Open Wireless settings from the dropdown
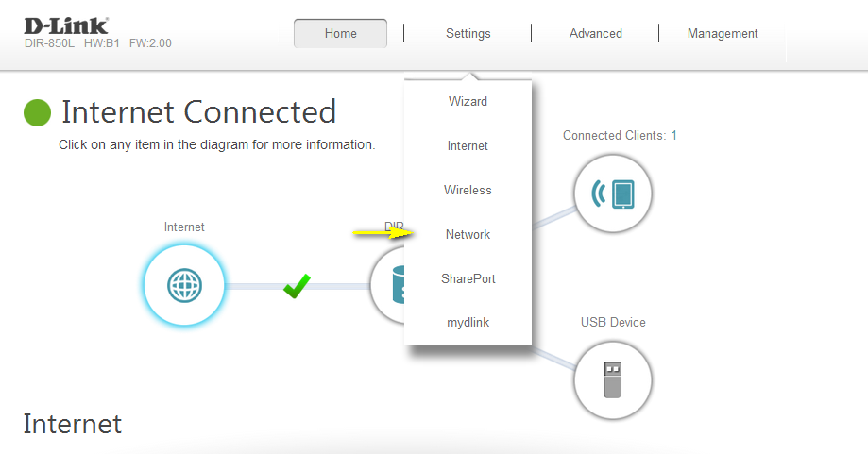The width and height of the screenshot is (868, 454). point(468,190)
